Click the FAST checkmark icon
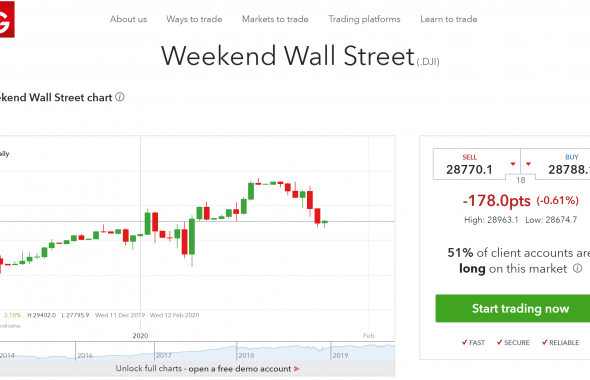This screenshot has height=380, width=590. pyautogui.click(x=464, y=342)
